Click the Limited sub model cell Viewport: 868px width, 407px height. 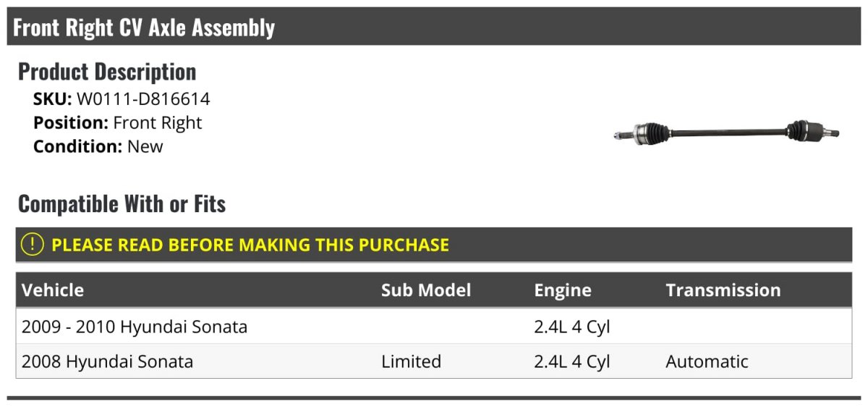click(411, 361)
